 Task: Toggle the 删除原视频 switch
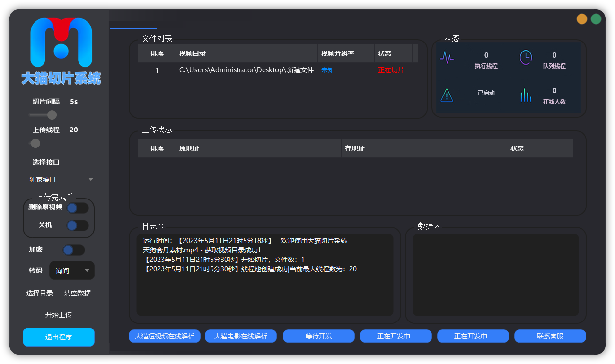(78, 208)
